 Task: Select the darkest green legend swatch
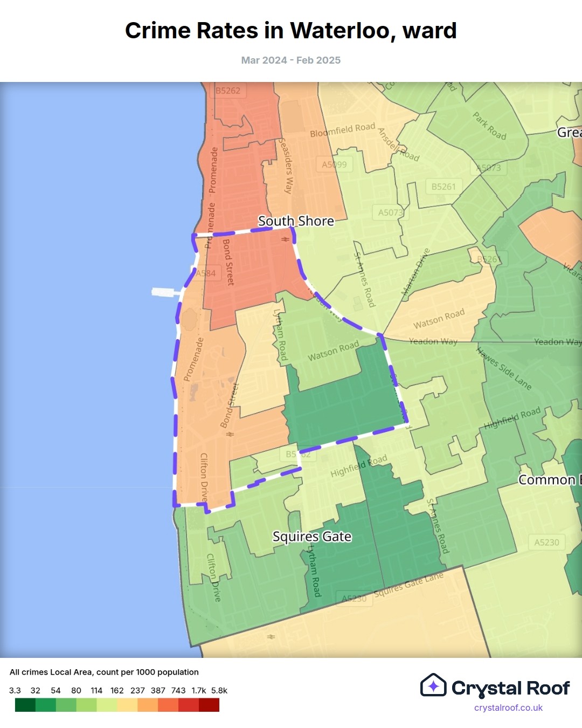pyautogui.click(x=25, y=705)
